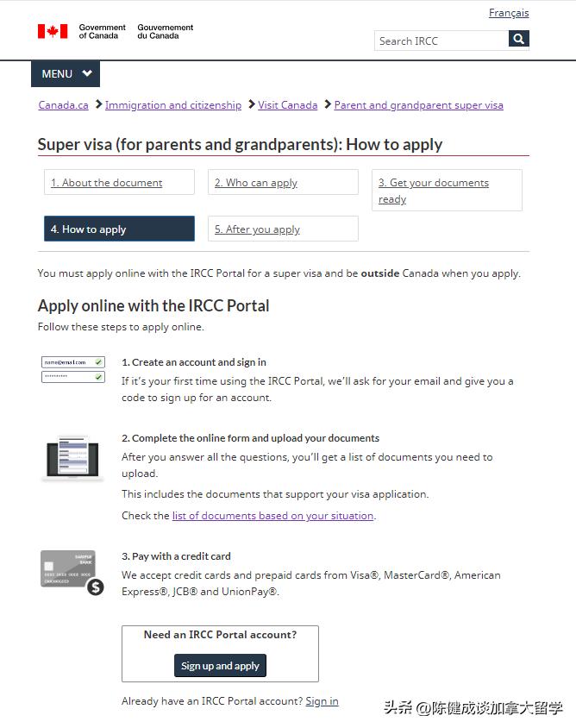
Task: Open the Who can apply tab
Action: click(x=283, y=182)
